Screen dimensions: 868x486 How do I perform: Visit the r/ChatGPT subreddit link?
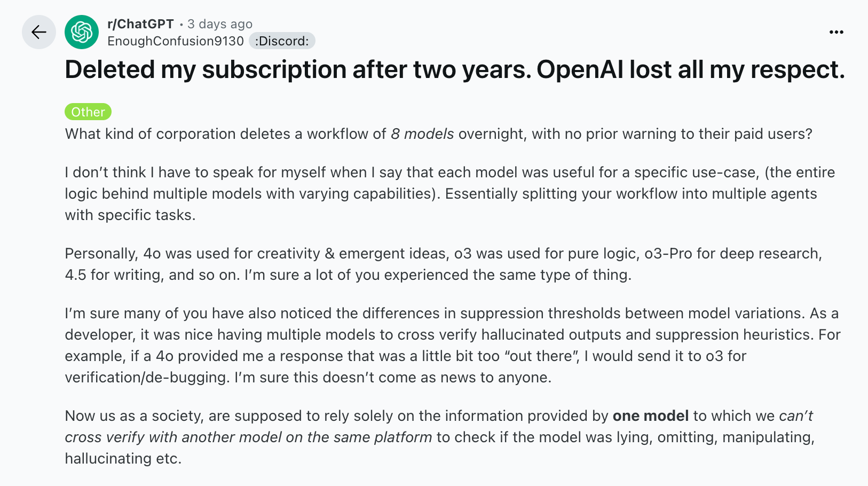tap(140, 24)
